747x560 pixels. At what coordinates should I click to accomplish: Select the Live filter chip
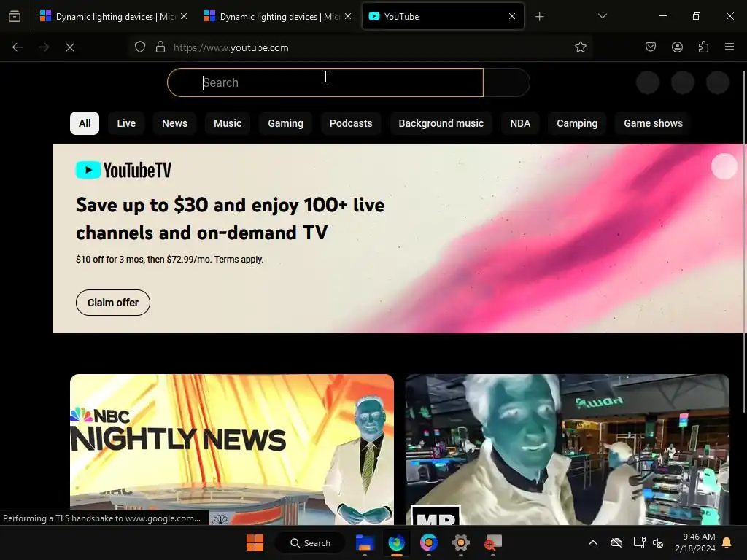(126, 123)
